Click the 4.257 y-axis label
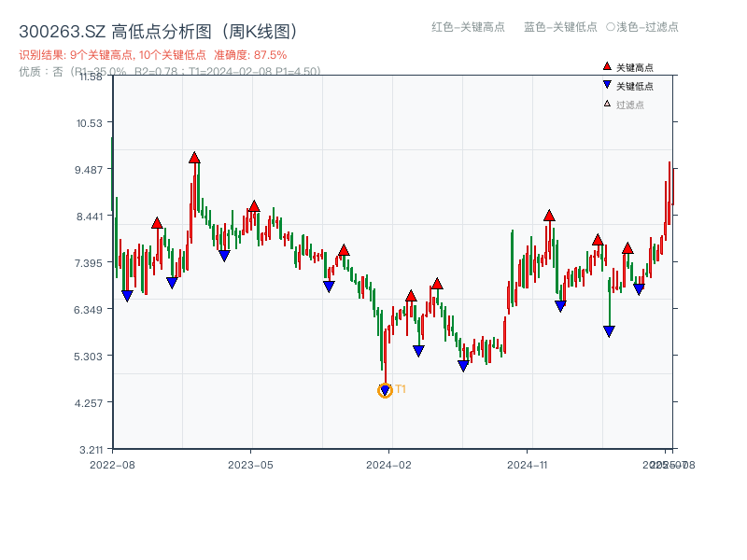This screenshot has height=560, width=747. [x=89, y=403]
